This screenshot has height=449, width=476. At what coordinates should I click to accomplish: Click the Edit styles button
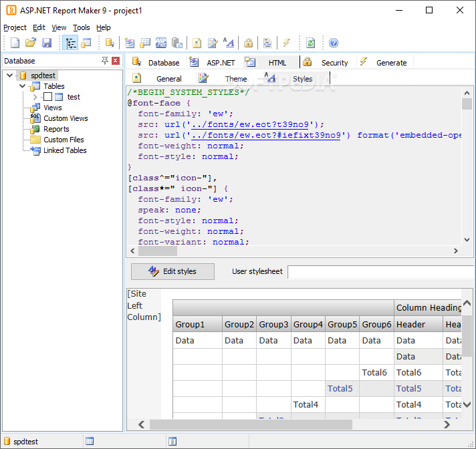coord(172,271)
